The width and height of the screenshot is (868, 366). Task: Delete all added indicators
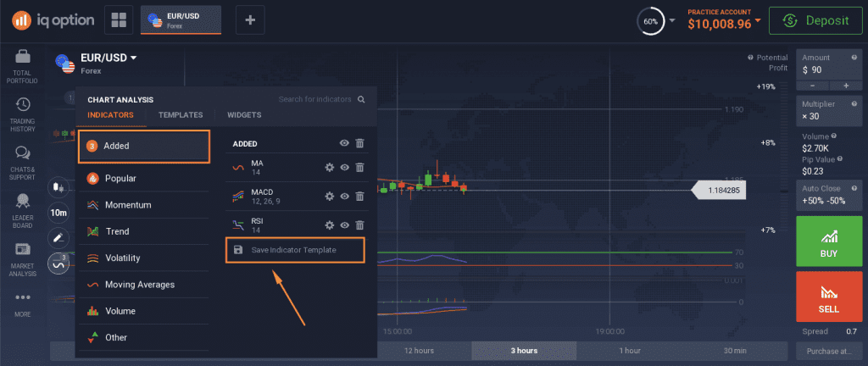tap(359, 143)
